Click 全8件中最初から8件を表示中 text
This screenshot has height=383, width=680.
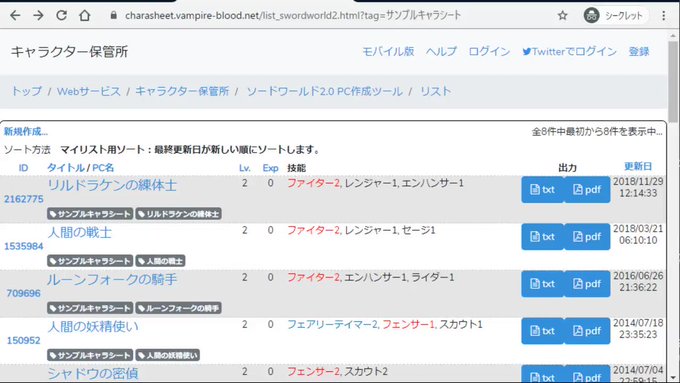(x=597, y=131)
